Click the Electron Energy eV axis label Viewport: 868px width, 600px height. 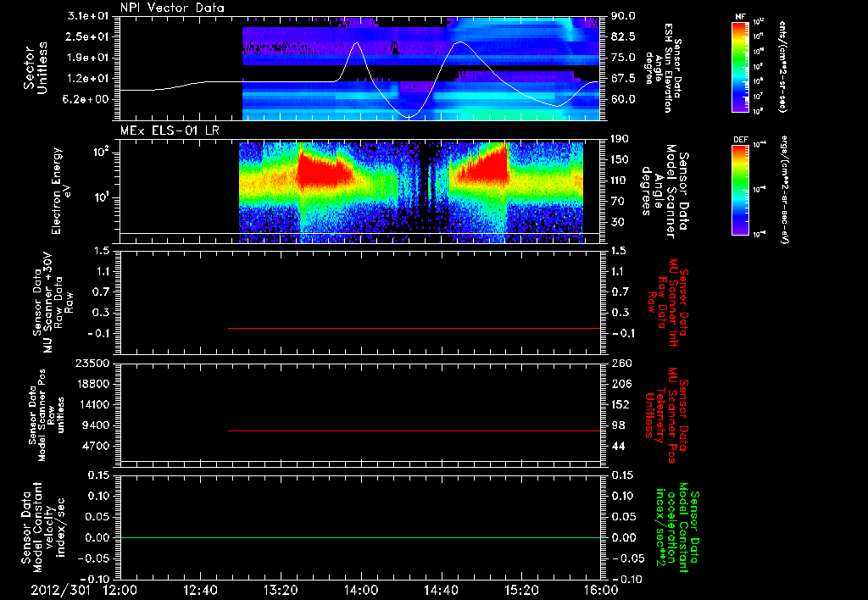[60, 191]
